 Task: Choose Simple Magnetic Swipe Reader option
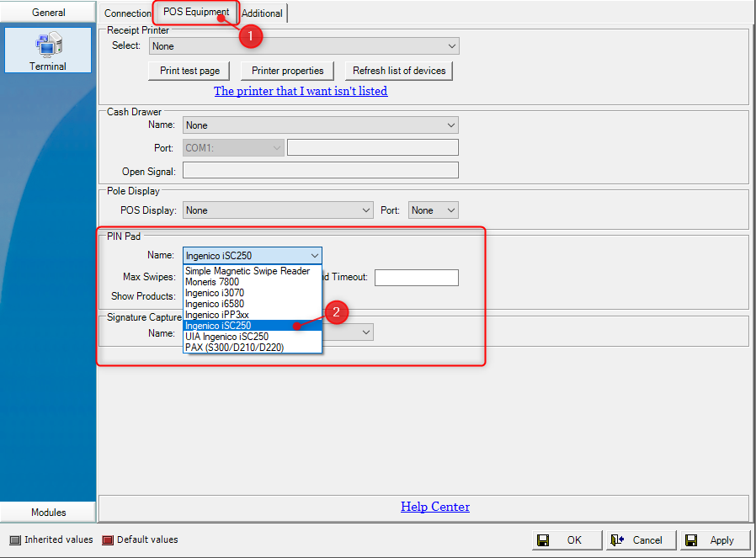click(x=253, y=271)
